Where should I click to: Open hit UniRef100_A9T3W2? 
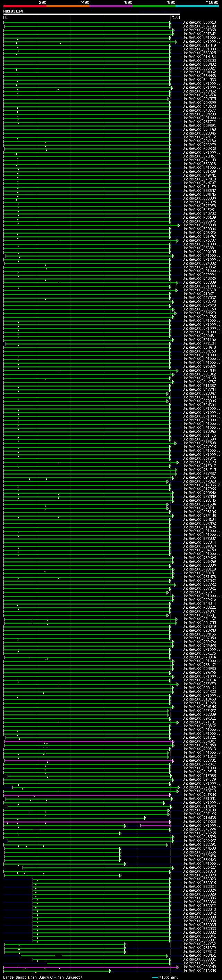[x=199, y=34]
